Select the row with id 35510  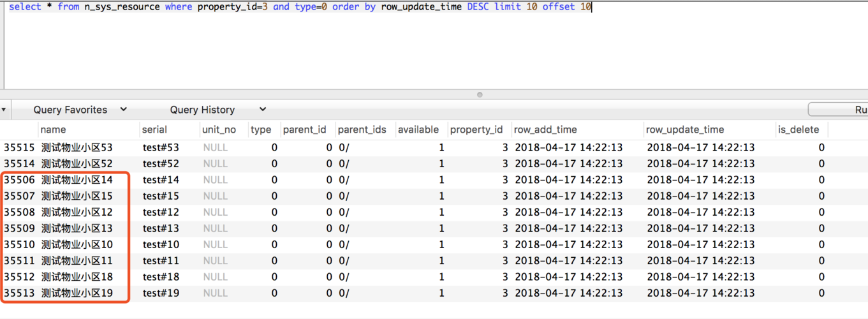(19, 244)
